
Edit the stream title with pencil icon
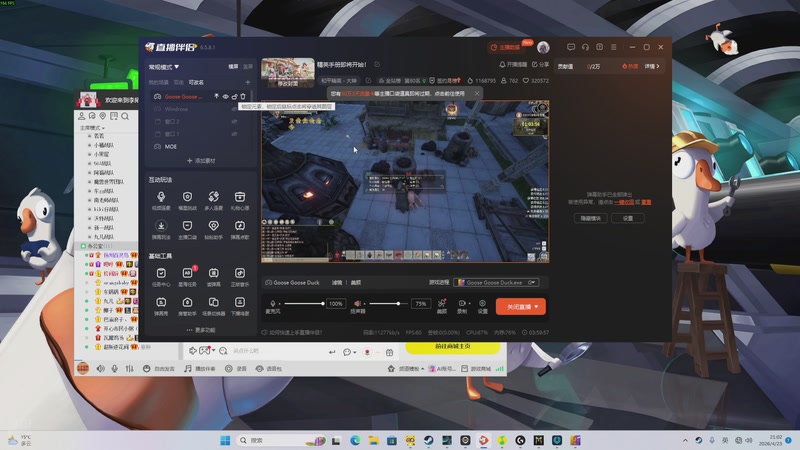pyautogui.click(x=377, y=64)
